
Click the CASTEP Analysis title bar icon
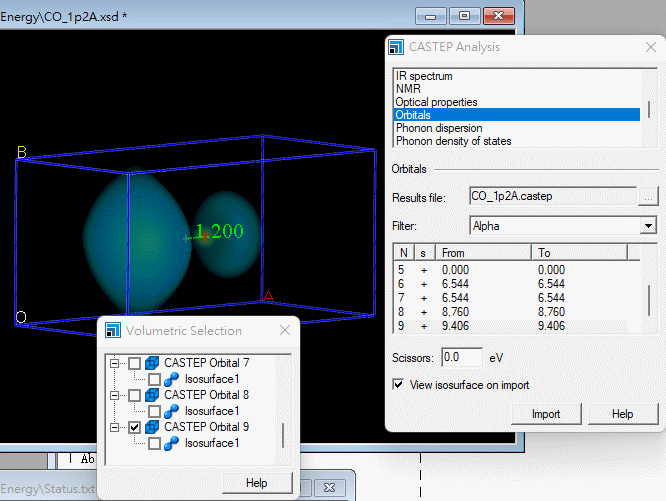coord(398,47)
